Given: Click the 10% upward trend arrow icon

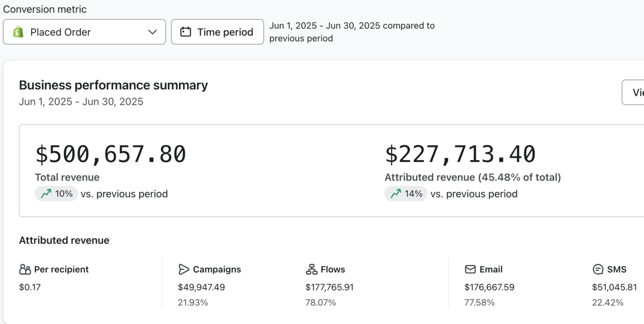Looking at the screenshot, I should tap(46, 194).
